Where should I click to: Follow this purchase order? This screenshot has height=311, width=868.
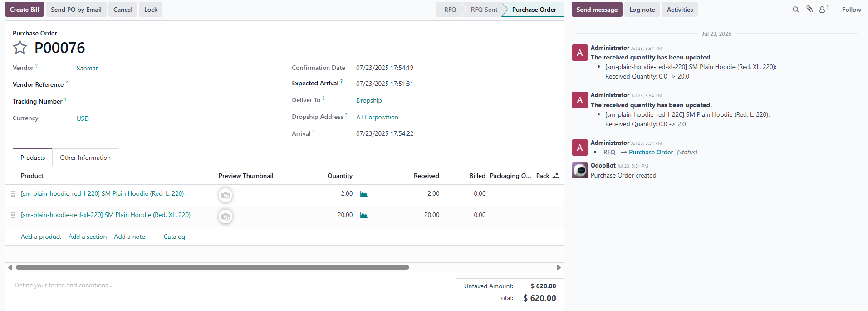click(x=851, y=10)
